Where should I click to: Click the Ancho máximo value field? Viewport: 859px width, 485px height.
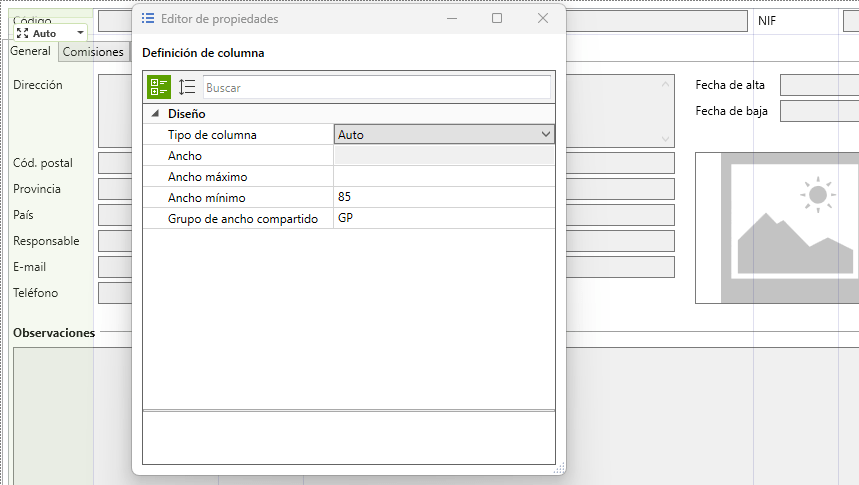coord(443,176)
